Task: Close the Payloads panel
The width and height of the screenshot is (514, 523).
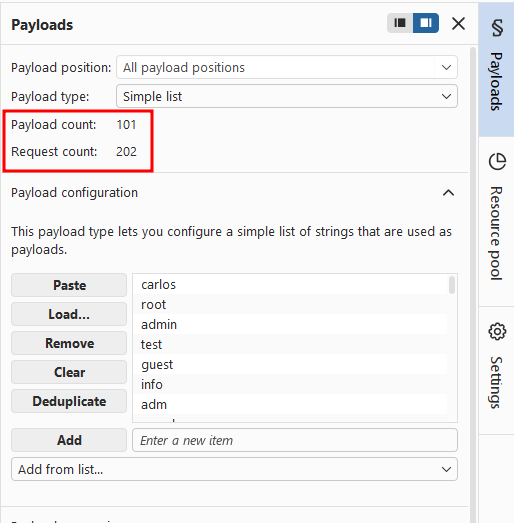Action: (458, 24)
